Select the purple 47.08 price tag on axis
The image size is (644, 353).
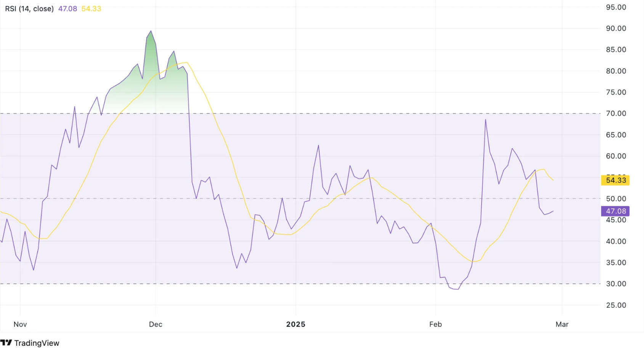615,211
